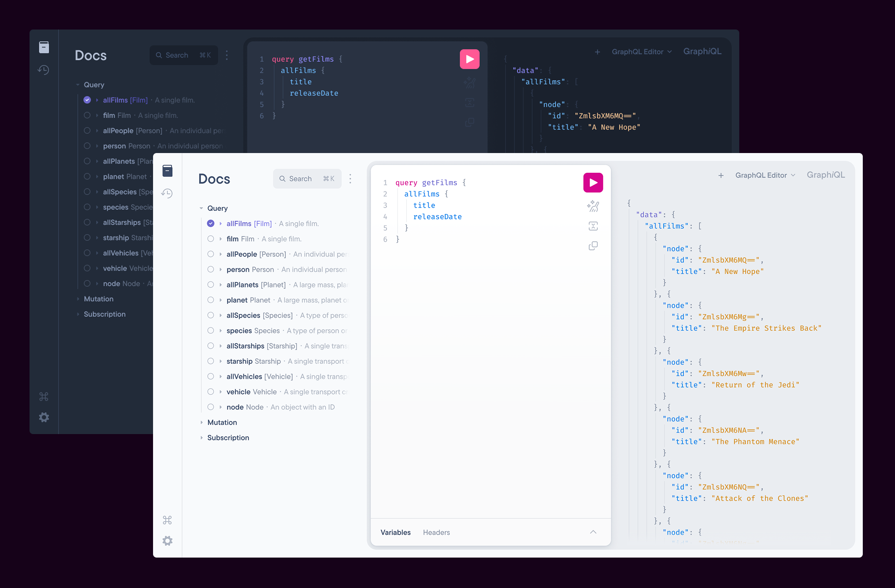The width and height of the screenshot is (895, 588).
Task: Open History icon in light sidebar
Action: 167,193
